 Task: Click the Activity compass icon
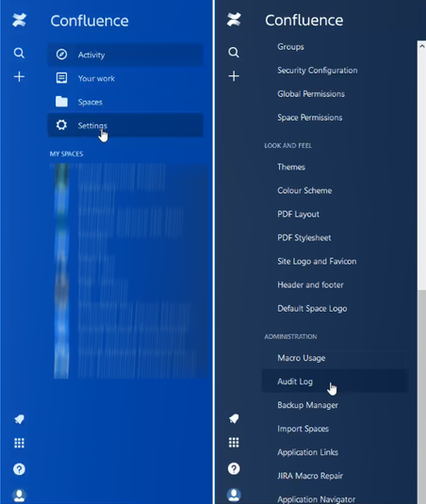point(61,55)
